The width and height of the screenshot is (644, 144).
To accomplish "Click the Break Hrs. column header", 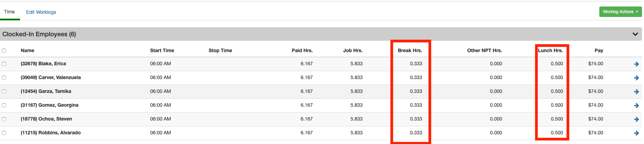I will click(410, 50).
